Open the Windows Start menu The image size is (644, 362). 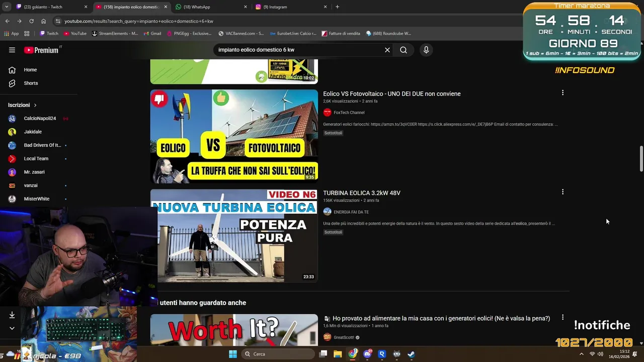coord(233,354)
